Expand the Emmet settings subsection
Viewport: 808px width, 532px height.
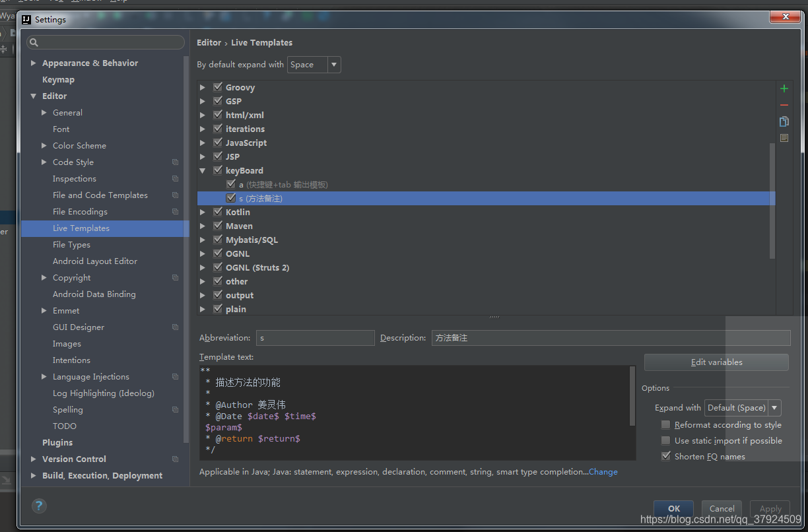[x=44, y=311]
